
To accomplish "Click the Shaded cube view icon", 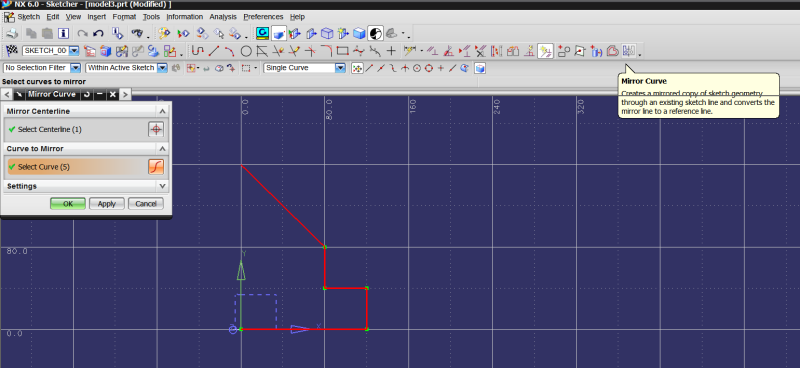I will click(360, 34).
